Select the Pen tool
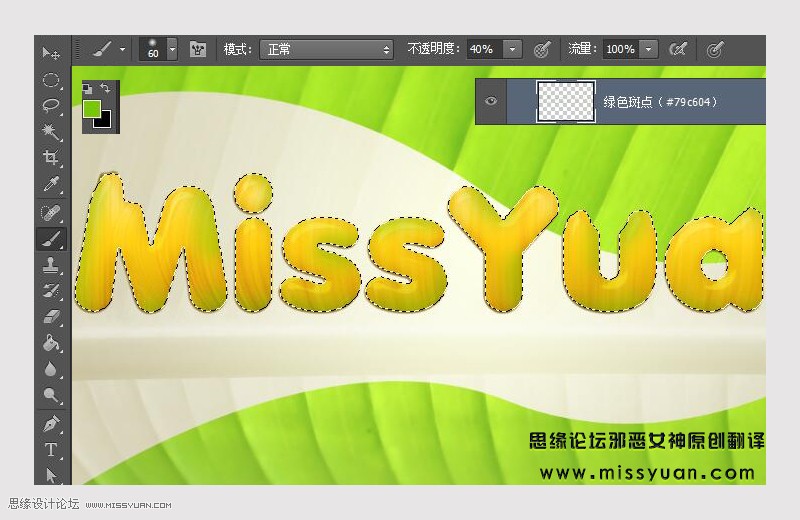This screenshot has width=800, height=520. (x=51, y=424)
